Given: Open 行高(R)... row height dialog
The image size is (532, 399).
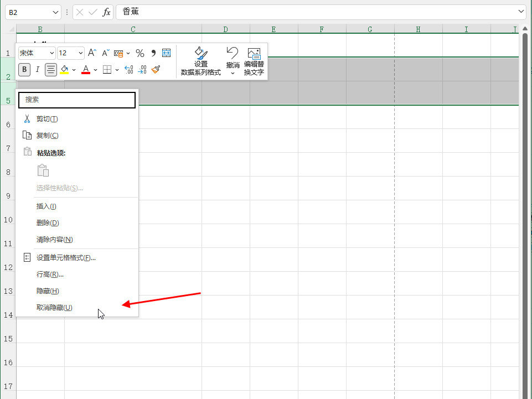Looking at the screenshot, I should coord(78,274).
